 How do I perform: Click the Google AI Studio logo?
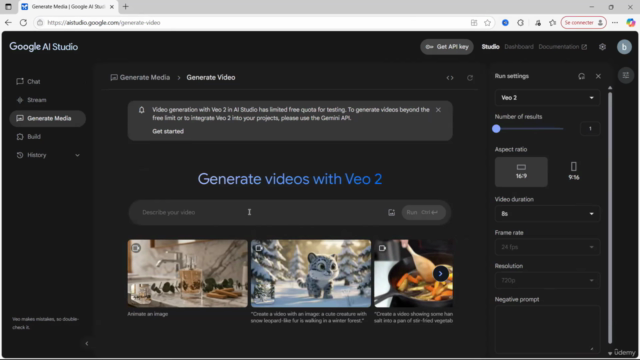point(44,47)
